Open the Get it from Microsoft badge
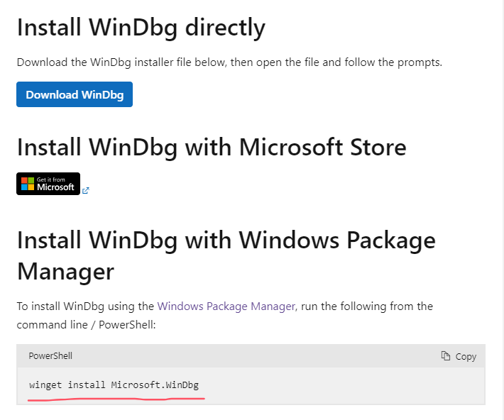This screenshot has width=504, height=420. pyautogui.click(x=48, y=184)
